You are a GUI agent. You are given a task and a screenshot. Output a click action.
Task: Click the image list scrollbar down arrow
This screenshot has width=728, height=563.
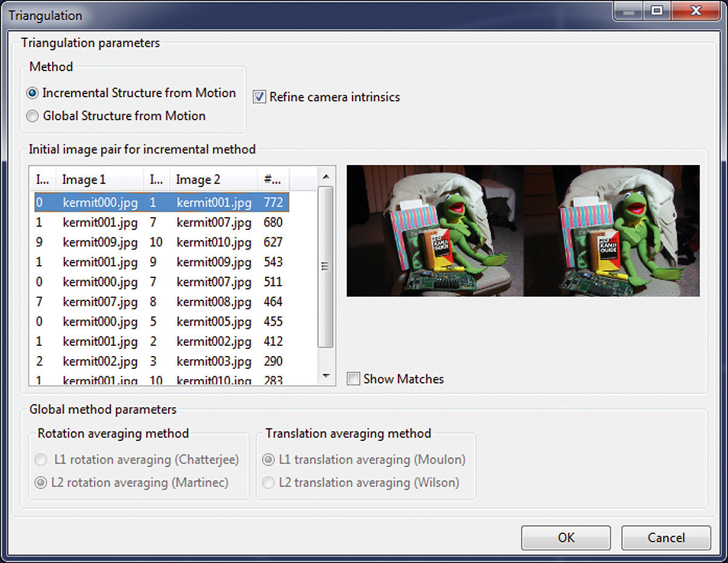tap(326, 377)
